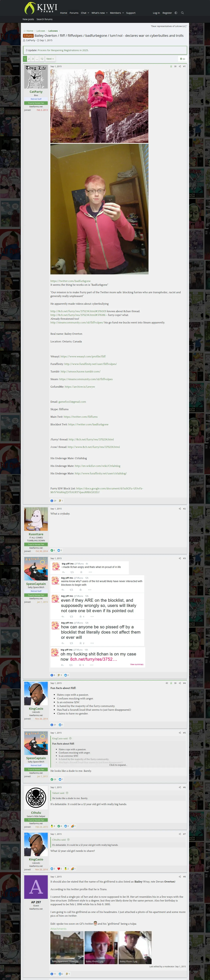The width and height of the screenshot is (210, 980).
Task: Click the Register link
Action: [167, 13]
